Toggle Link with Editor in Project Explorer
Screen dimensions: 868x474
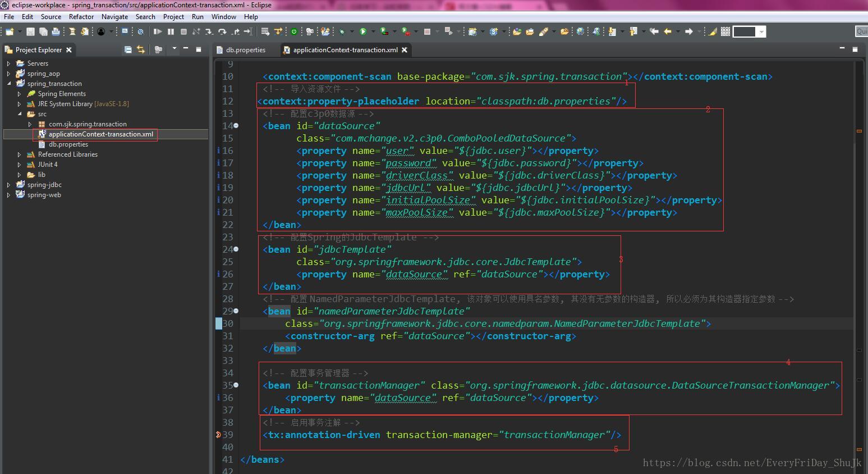[x=141, y=49]
